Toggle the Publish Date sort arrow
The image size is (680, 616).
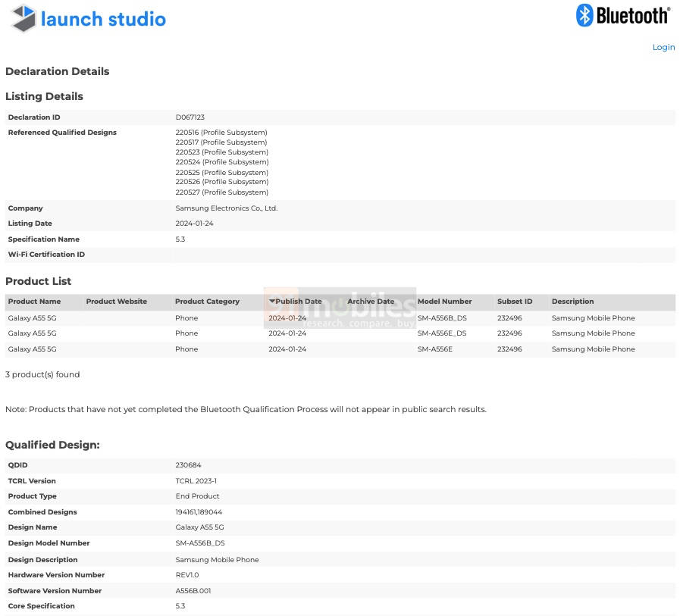(x=272, y=302)
